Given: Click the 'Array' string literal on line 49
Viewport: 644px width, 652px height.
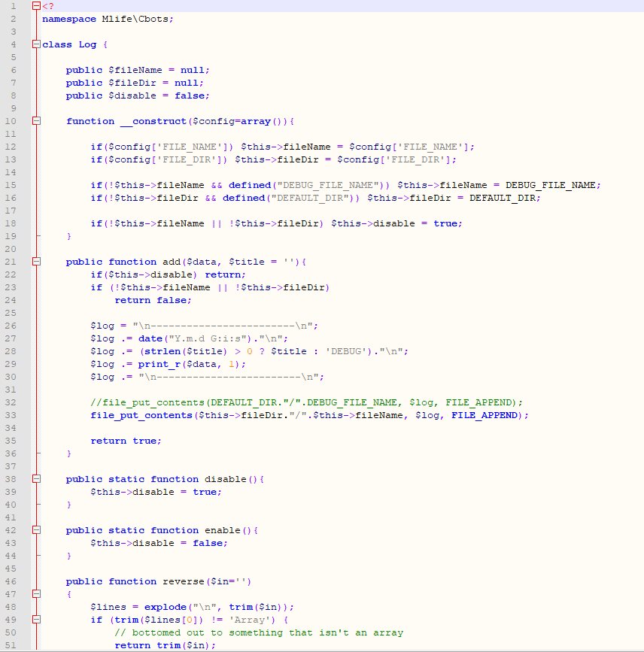Looking at the screenshot, I should (249, 620).
